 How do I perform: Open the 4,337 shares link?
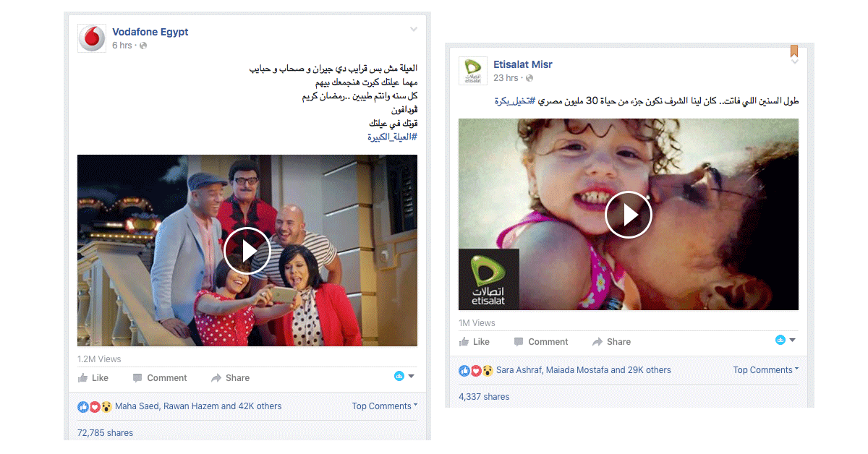[x=484, y=397]
